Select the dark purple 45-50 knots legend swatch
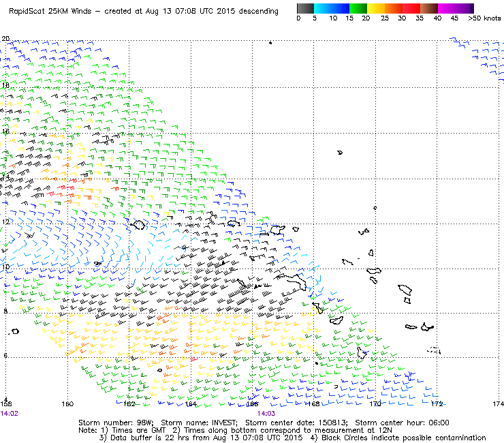The width and height of the screenshot is (504, 443). pos(464,8)
